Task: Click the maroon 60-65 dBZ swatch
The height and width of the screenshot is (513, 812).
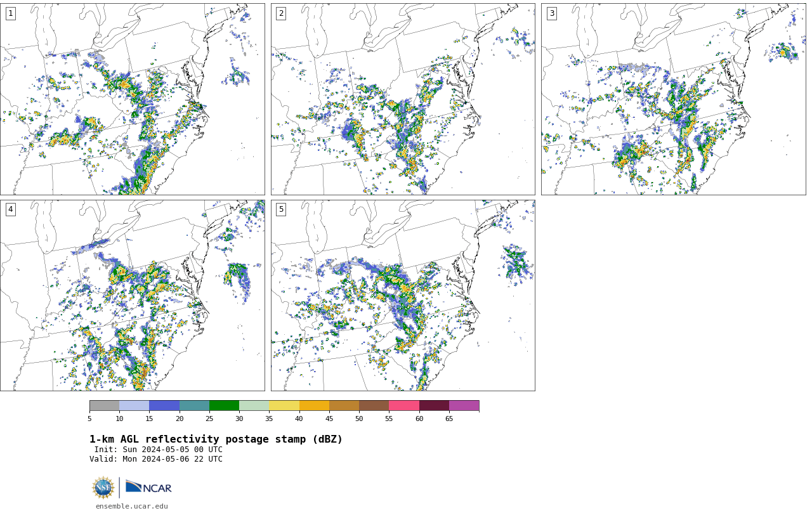Action: tap(434, 406)
